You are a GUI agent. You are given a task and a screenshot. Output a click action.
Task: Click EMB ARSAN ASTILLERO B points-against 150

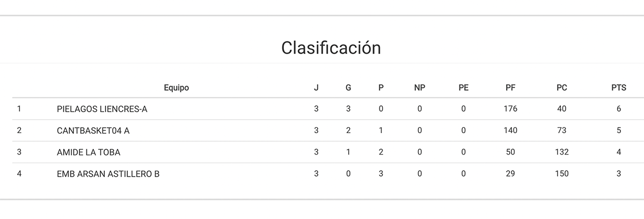[562, 174]
